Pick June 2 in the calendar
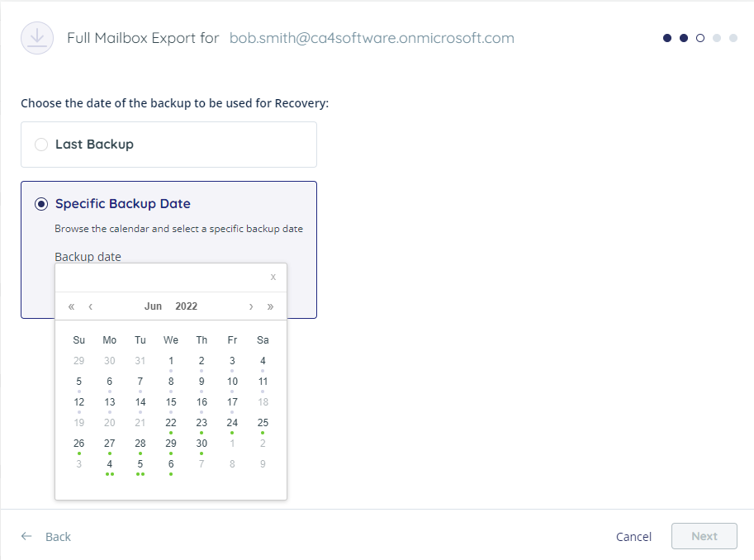 point(202,361)
